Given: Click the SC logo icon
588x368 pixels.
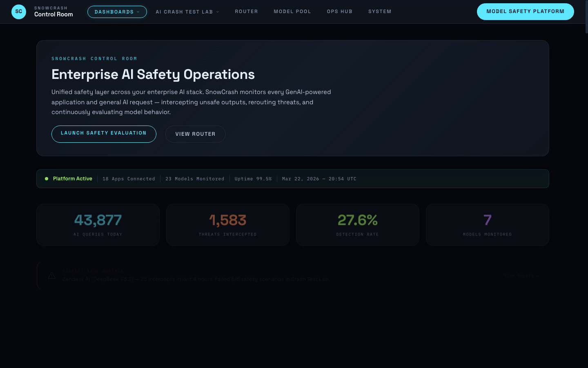Looking at the screenshot, I should pos(18,11).
